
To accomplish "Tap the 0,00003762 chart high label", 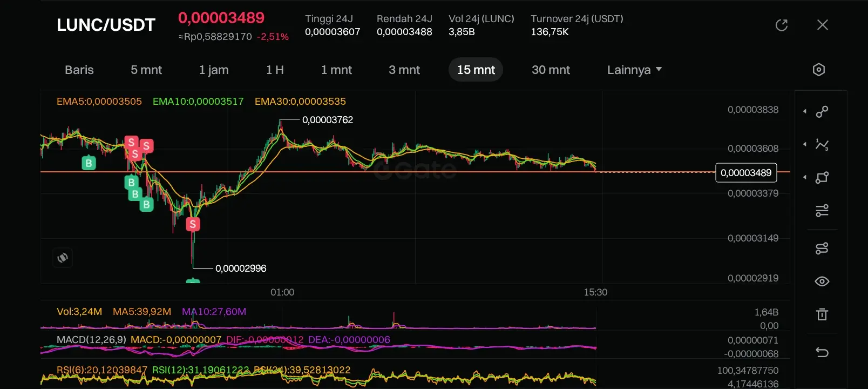I will (x=328, y=120).
